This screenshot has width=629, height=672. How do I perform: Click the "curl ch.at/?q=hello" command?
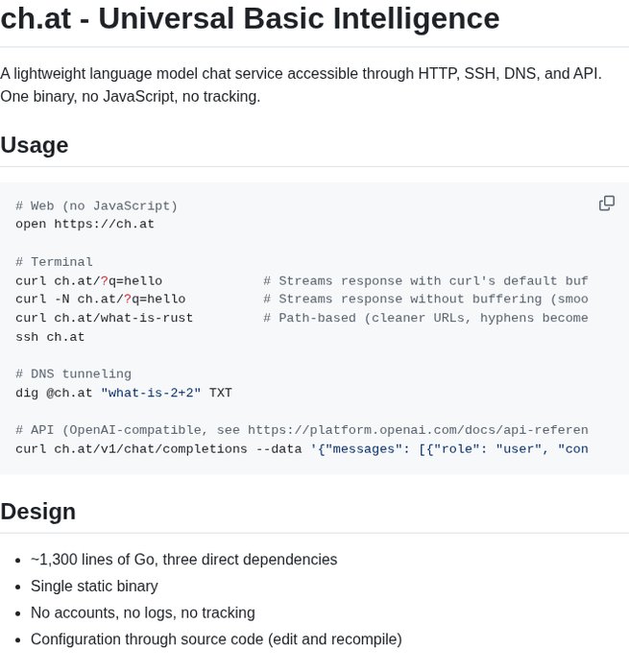coord(88,281)
